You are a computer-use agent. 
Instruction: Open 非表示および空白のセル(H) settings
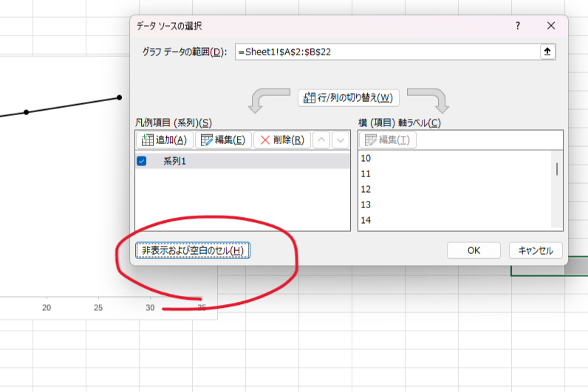click(193, 250)
